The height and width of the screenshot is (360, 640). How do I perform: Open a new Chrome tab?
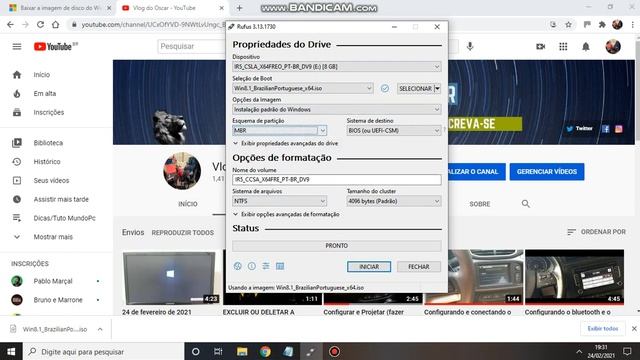[240, 8]
